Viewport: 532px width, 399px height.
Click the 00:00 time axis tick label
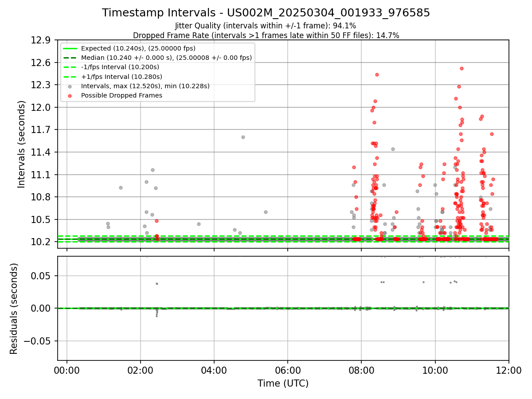67,371
